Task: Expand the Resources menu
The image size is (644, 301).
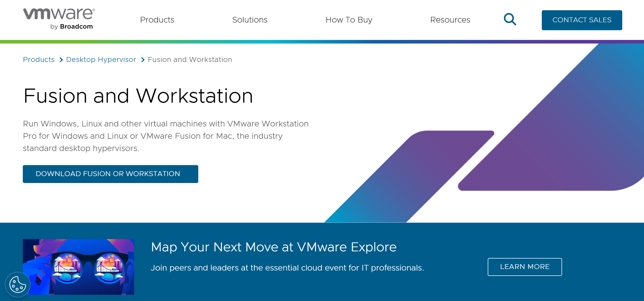Action: (x=450, y=20)
